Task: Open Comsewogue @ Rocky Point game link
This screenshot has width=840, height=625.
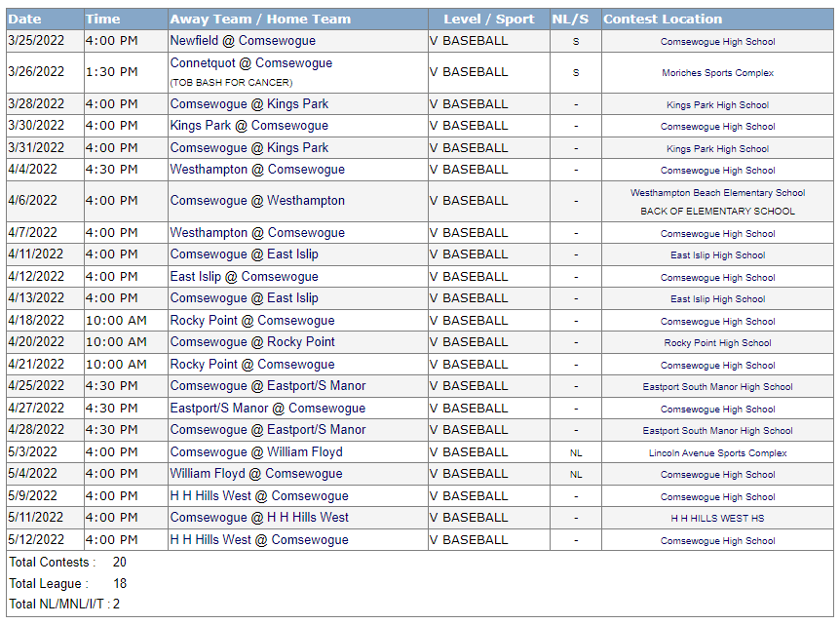Action: [252, 342]
